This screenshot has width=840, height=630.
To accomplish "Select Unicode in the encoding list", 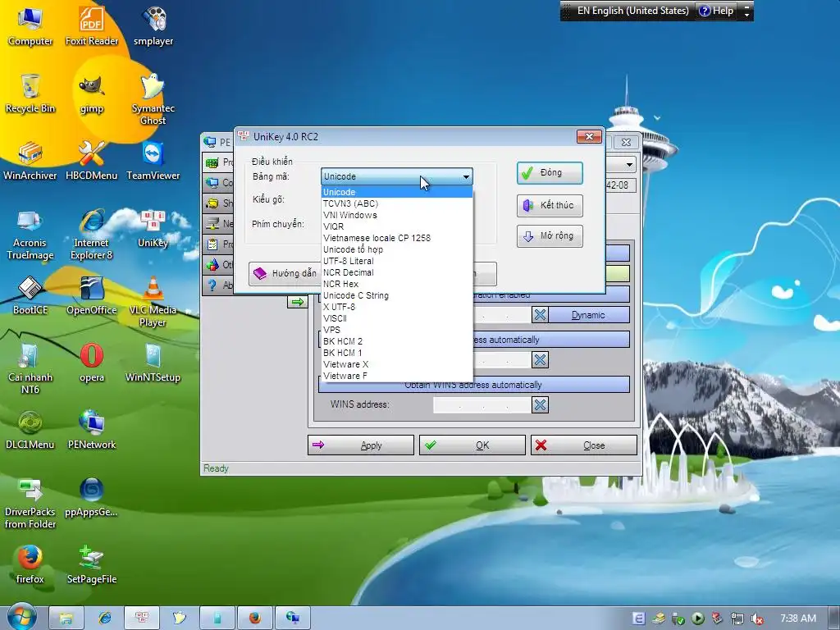I will point(397,192).
